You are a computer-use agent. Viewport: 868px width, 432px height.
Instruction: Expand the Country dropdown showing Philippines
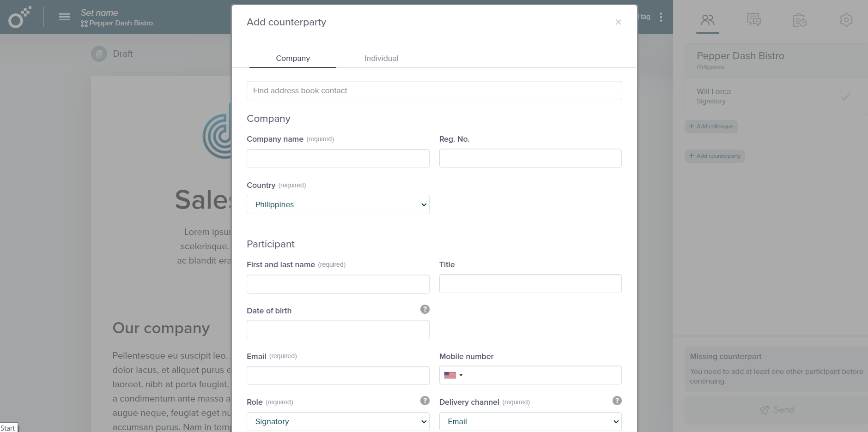click(x=338, y=204)
